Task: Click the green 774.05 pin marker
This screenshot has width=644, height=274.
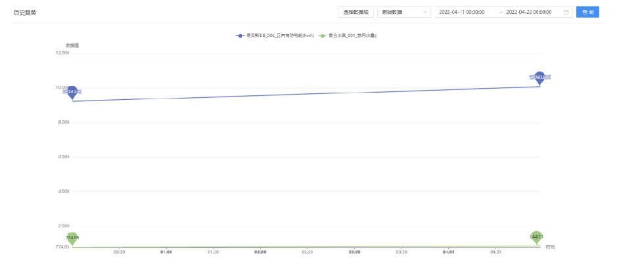Action: pos(72,238)
